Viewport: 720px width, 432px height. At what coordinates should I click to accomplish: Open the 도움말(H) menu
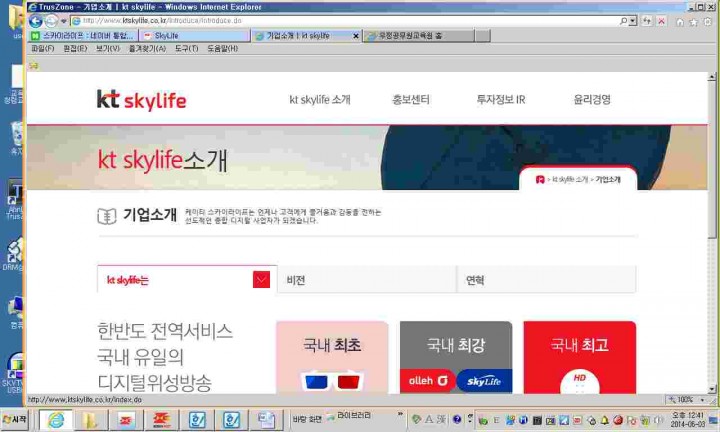tap(222, 49)
